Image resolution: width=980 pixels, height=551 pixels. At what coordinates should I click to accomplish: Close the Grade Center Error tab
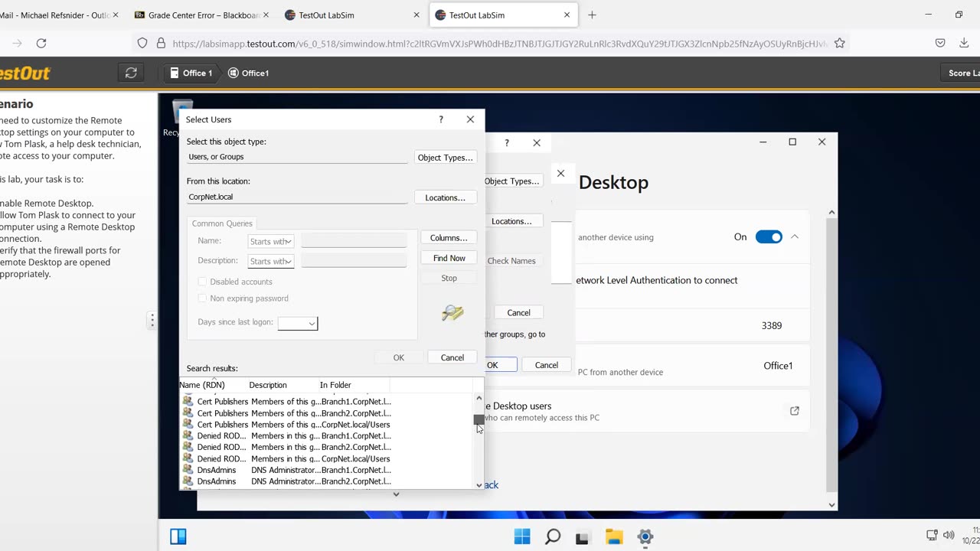point(266,15)
